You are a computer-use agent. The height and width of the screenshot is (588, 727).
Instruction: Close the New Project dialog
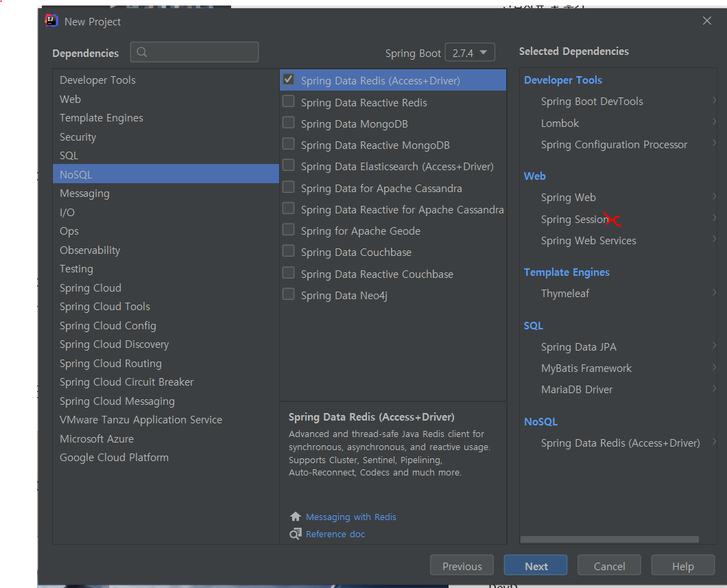coord(706,21)
